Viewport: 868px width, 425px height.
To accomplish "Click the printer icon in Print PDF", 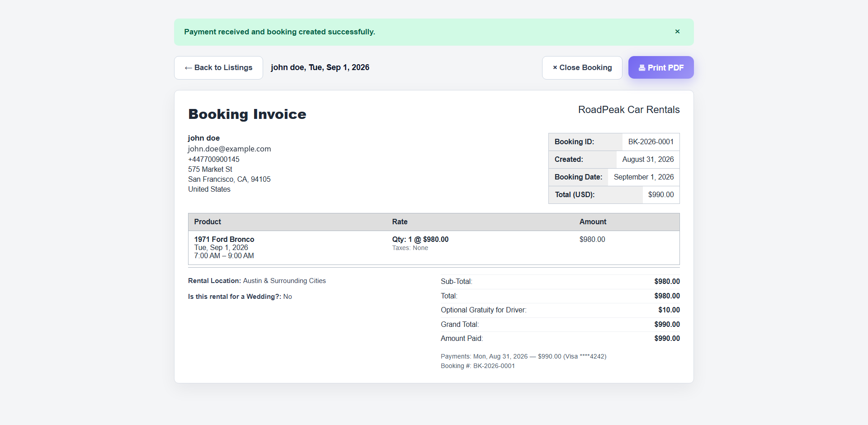I will [x=642, y=68].
